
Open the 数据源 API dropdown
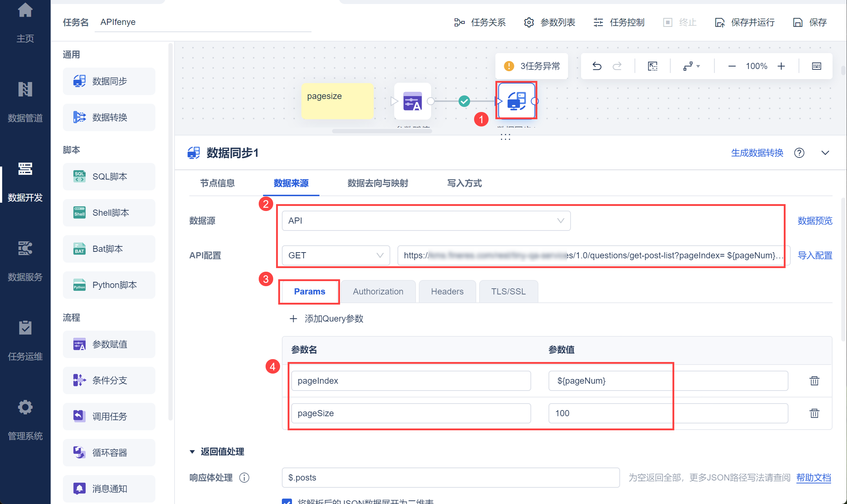click(x=426, y=221)
